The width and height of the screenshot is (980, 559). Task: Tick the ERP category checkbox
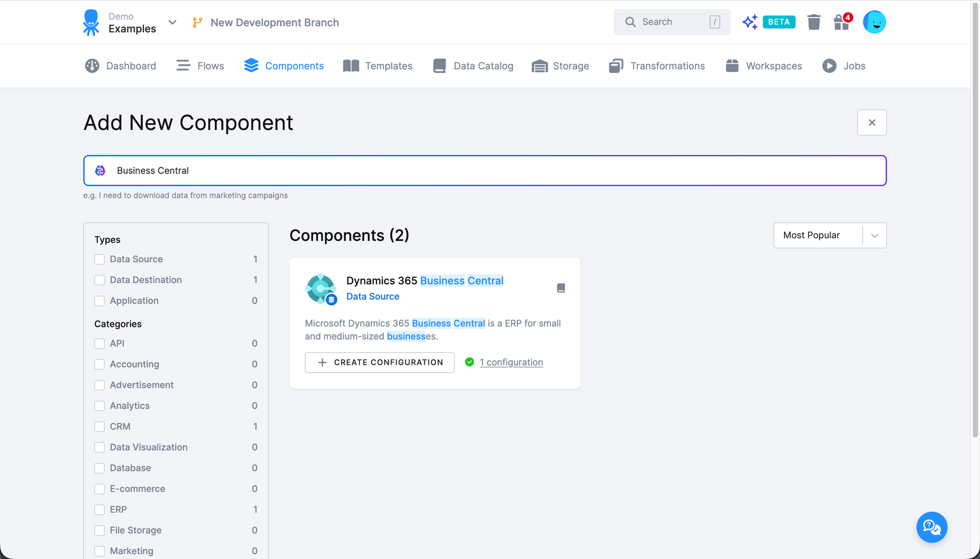click(x=99, y=509)
